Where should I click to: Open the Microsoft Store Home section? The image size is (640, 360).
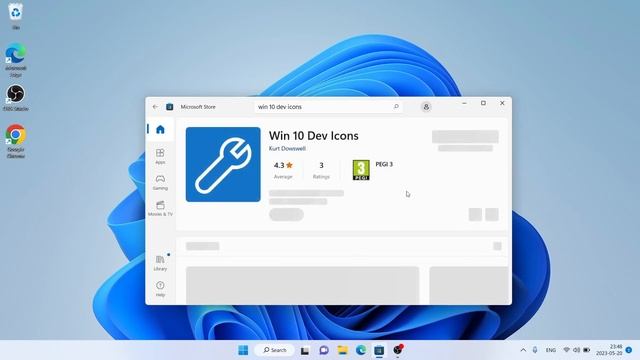point(160,129)
